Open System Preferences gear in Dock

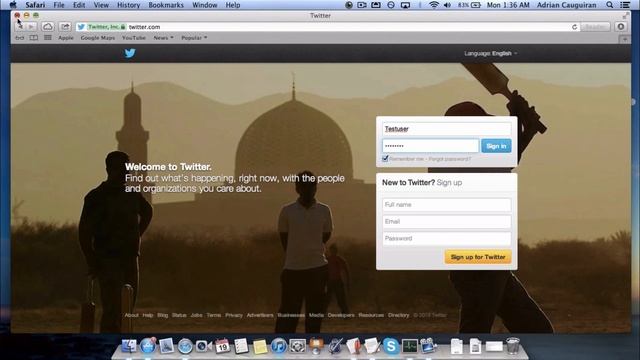point(298,346)
